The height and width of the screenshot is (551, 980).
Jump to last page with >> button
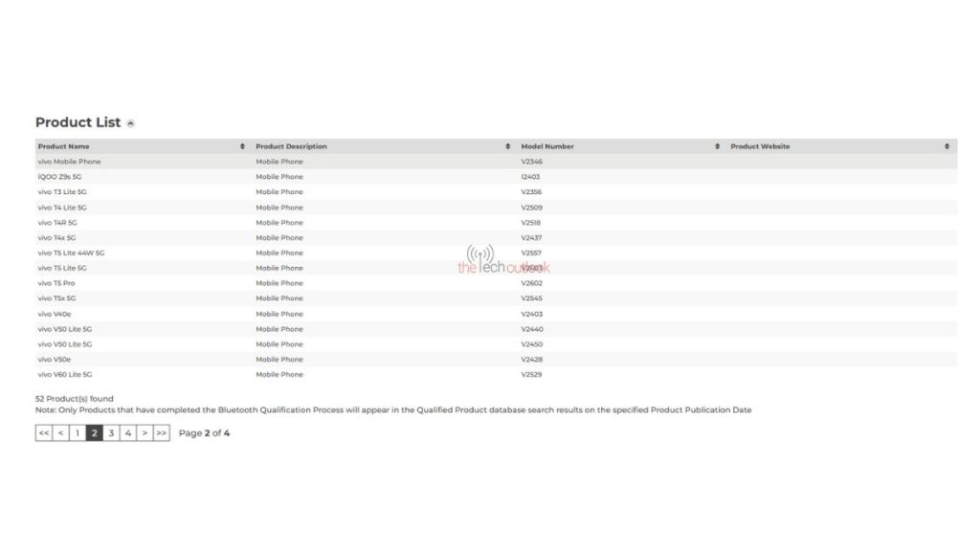[x=161, y=433]
